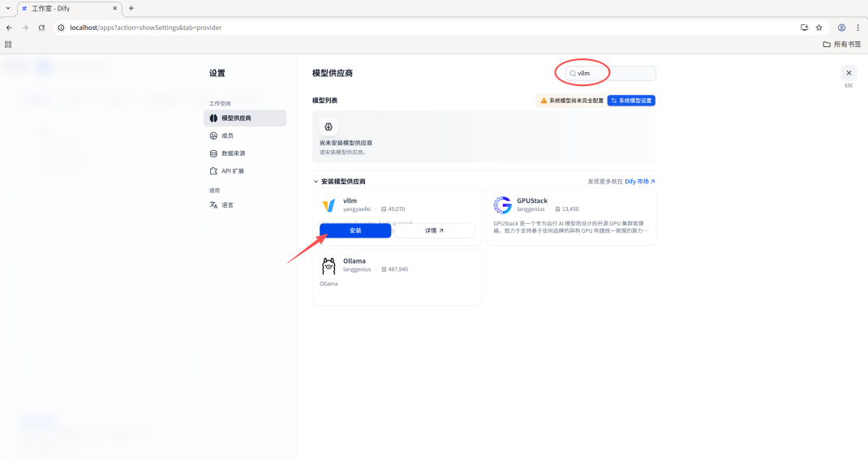
Task: Select 模型供应商 in settings sidebar
Action: [x=245, y=118]
